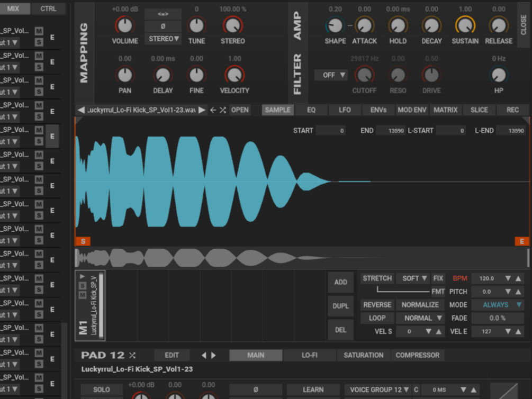
Task: Click the orange S start marker
Action: [83, 241]
